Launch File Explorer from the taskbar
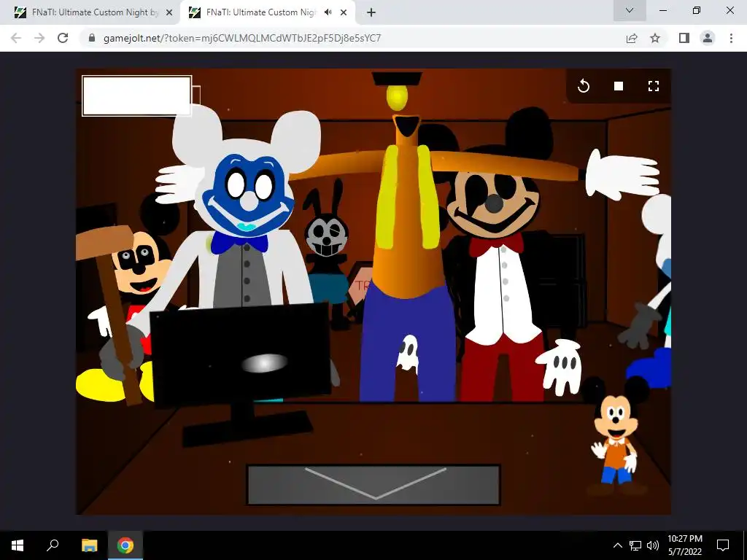The width and height of the screenshot is (747, 560). (x=89, y=545)
